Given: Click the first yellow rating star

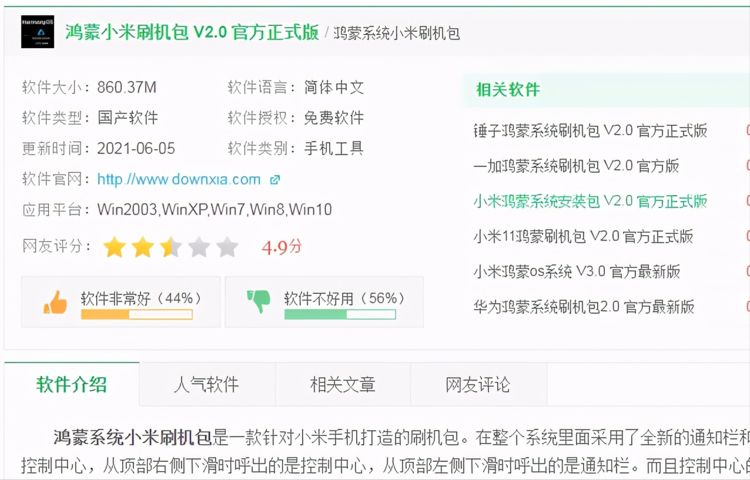Looking at the screenshot, I should (x=114, y=247).
